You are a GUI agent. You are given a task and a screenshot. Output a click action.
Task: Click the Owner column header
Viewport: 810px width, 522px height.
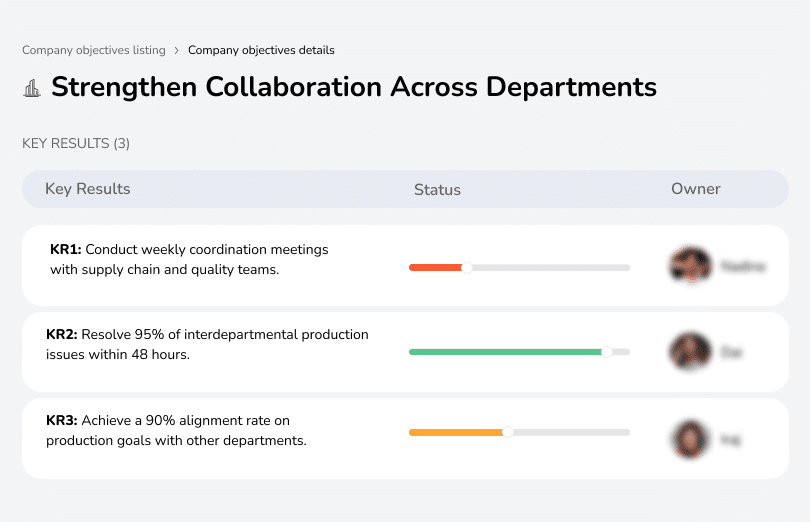point(696,189)
